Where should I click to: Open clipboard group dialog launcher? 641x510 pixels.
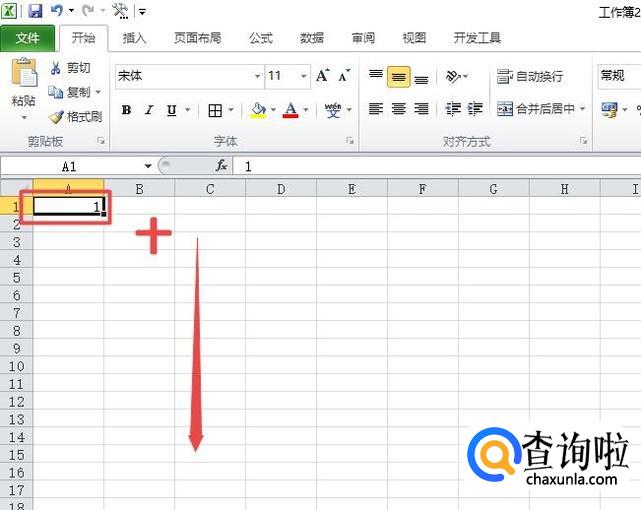(101, 141)
